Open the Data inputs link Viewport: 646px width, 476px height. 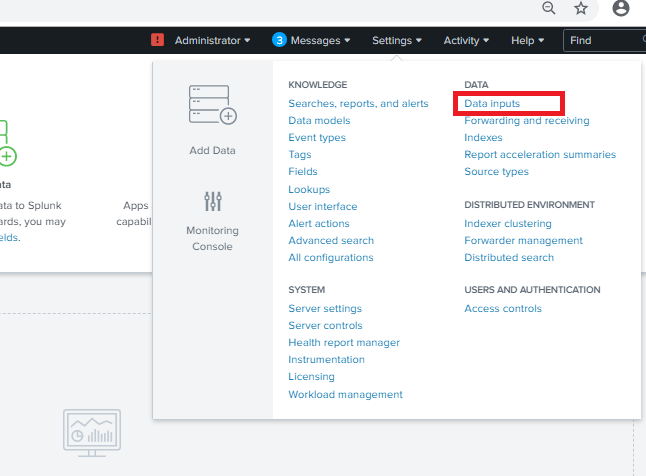pyautogui.click(x=492, y=103)
